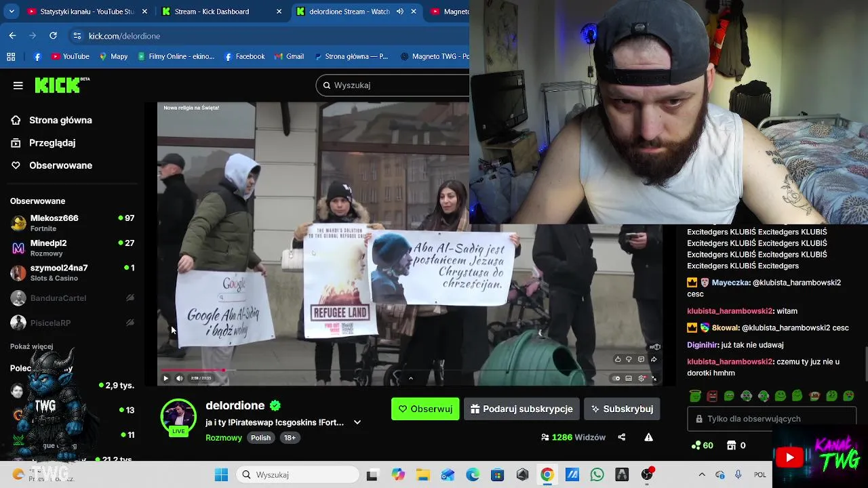Go to Strona główna in the sidebar
The image size is (868, 488).
(60, 120)
